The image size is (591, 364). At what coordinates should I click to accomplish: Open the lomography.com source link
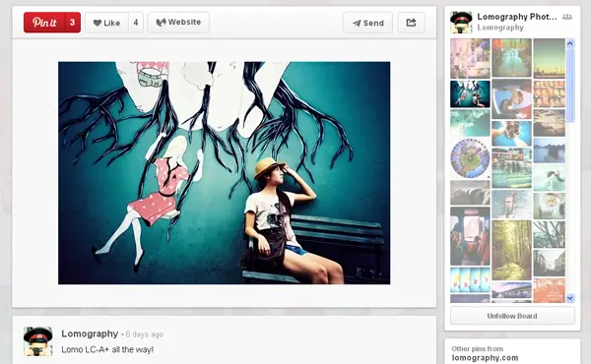(x=485, y=358)
